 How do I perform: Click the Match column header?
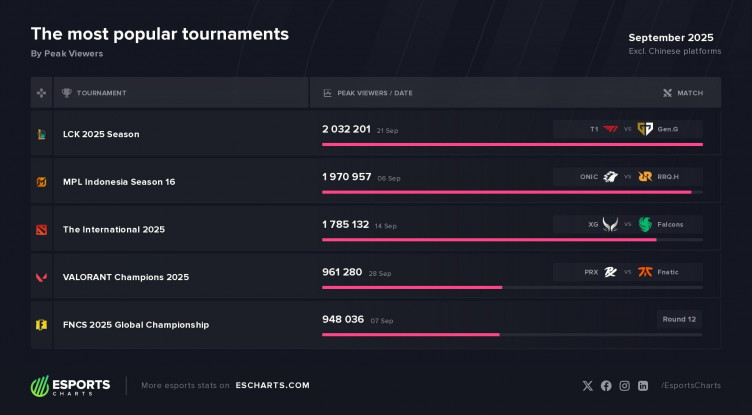pyautogui.click(x=689, y=93)
